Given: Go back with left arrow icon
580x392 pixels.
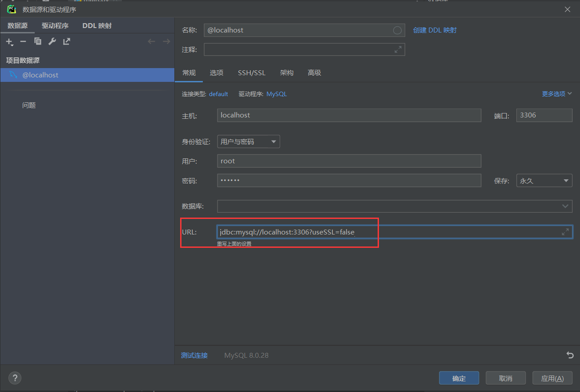Looking at the screenshot, I should (151, 41).
